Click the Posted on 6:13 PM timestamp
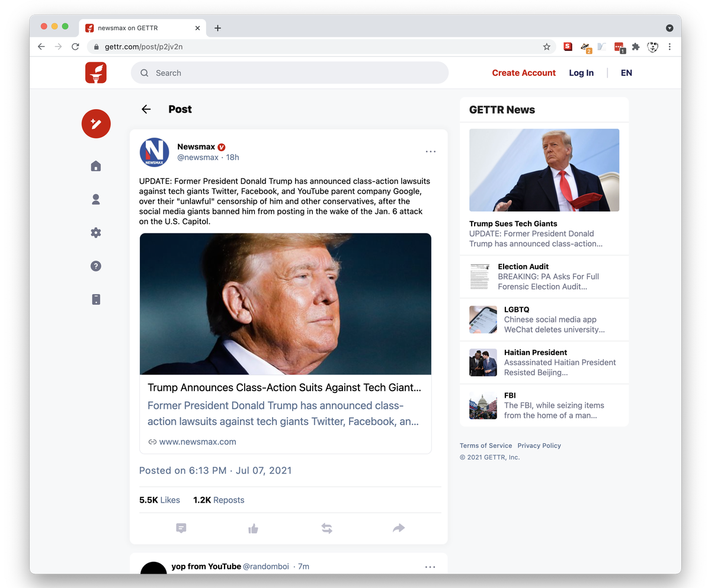 (215, 471)
